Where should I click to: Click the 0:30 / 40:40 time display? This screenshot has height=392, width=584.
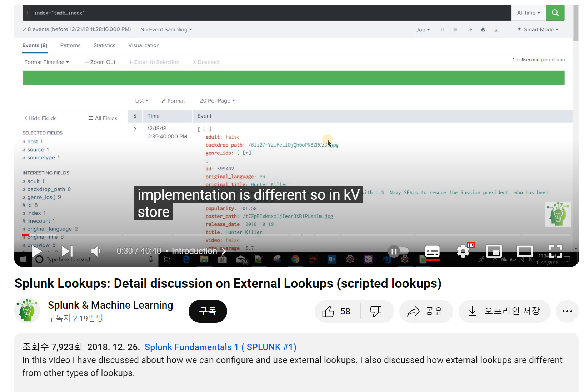(139, 251)
